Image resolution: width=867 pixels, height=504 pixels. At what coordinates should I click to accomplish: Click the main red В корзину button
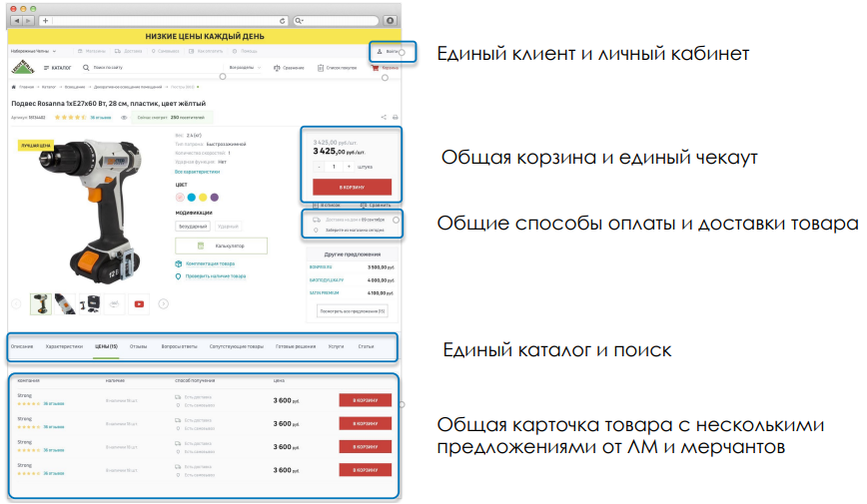(351, 187)
